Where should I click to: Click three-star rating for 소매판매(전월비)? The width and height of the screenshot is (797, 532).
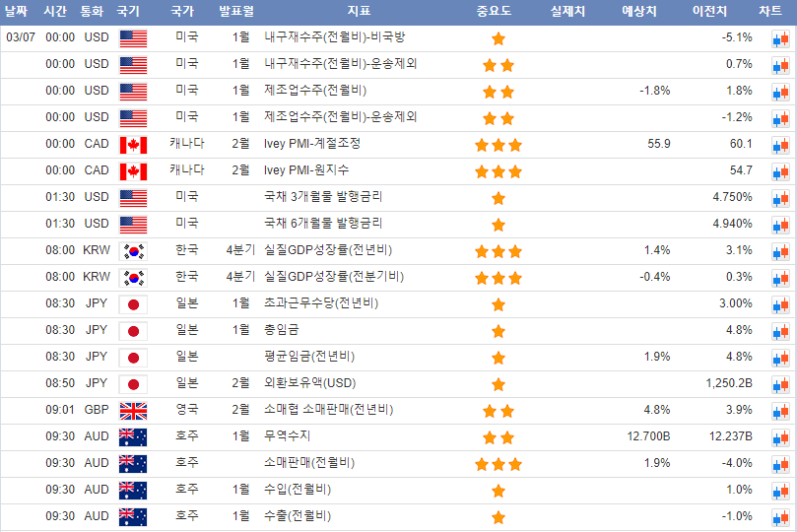coord(498,463)
